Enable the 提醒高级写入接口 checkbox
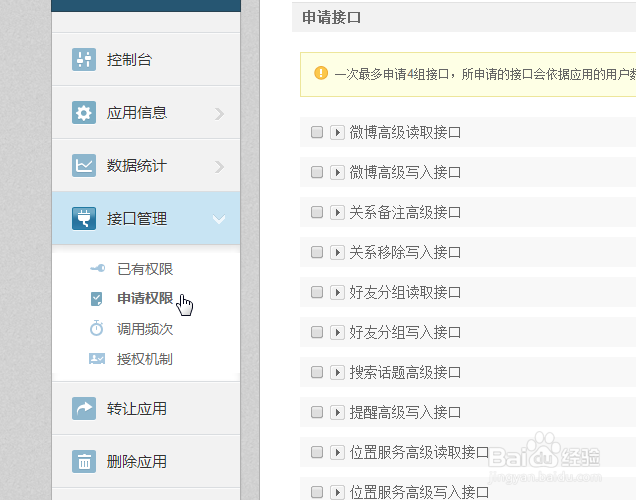This screenshot has height=500, width=636. pos(317,412)
